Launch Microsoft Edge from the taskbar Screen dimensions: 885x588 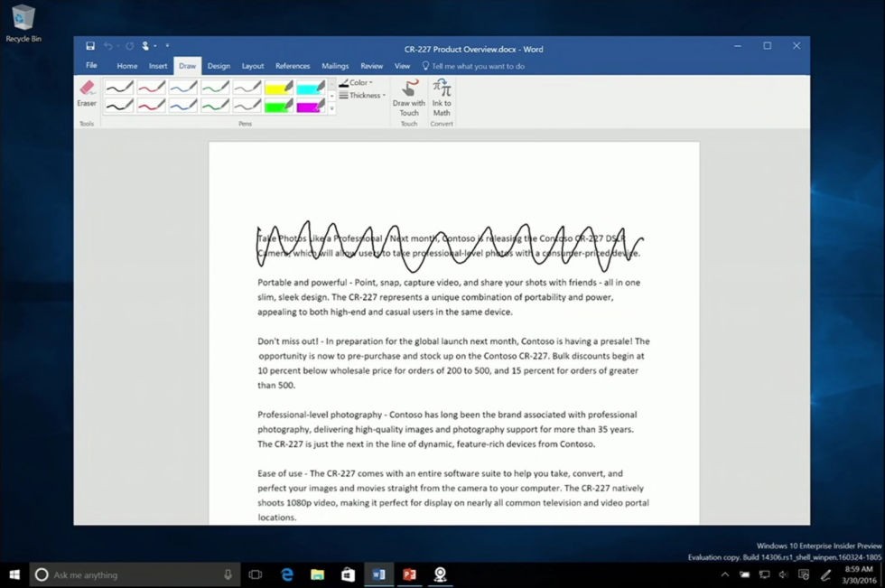[287, 574]
